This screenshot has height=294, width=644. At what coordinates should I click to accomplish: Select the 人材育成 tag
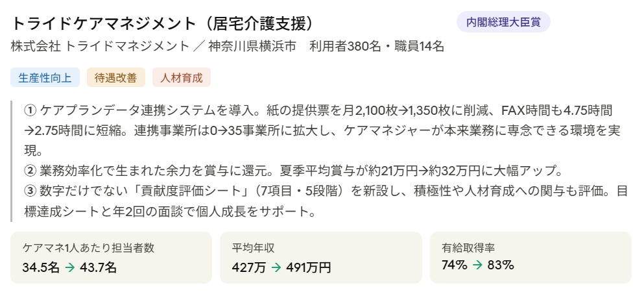click(x=182, y=78)
